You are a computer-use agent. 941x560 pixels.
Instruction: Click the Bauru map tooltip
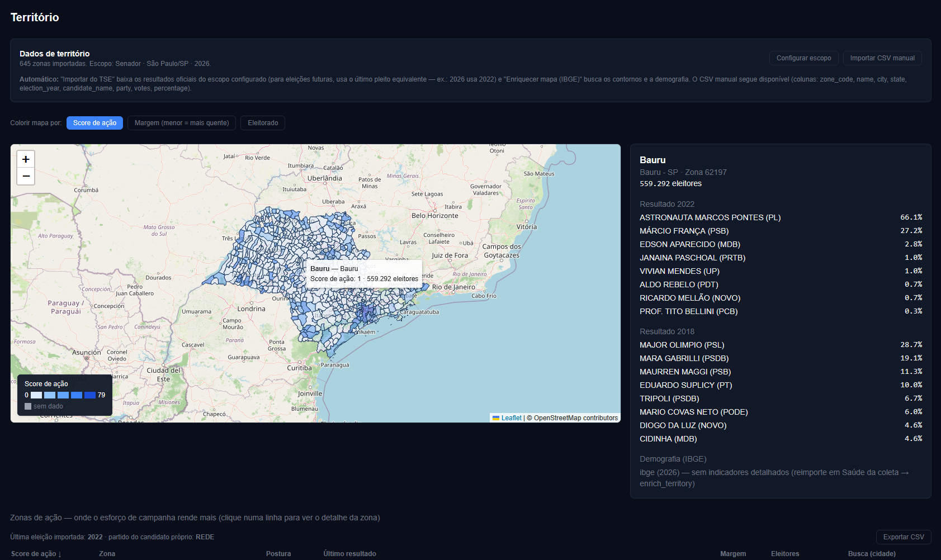tap(364, 274)
